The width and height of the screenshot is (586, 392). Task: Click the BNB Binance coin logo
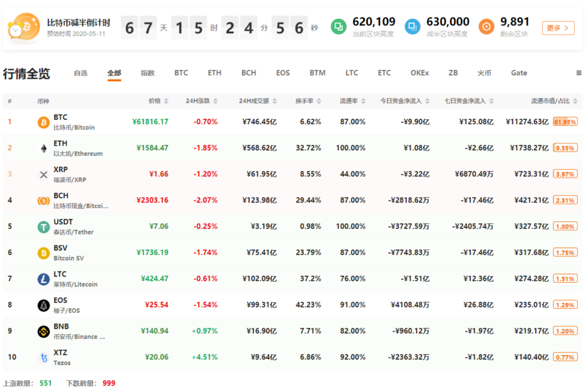(43, 331)
